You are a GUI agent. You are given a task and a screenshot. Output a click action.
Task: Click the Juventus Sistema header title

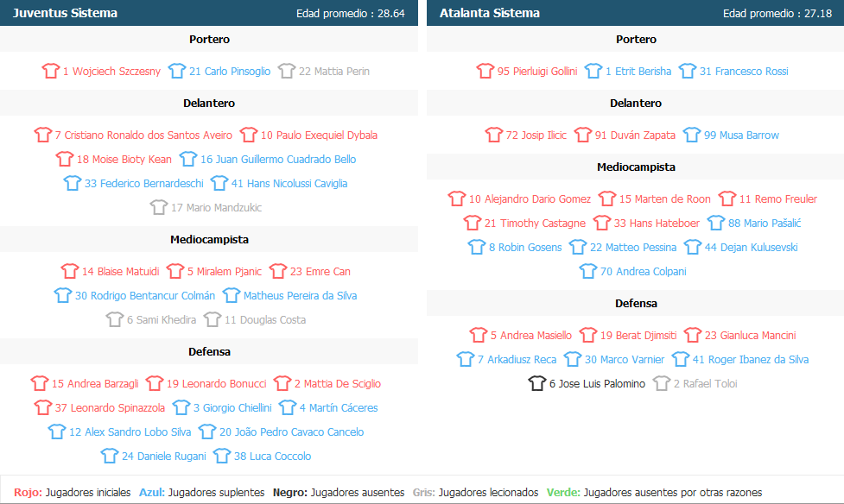click(x=65, y=13)
